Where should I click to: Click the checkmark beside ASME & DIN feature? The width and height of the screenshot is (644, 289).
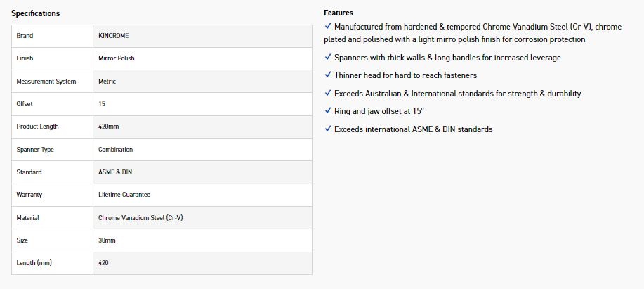coord(328,129)
